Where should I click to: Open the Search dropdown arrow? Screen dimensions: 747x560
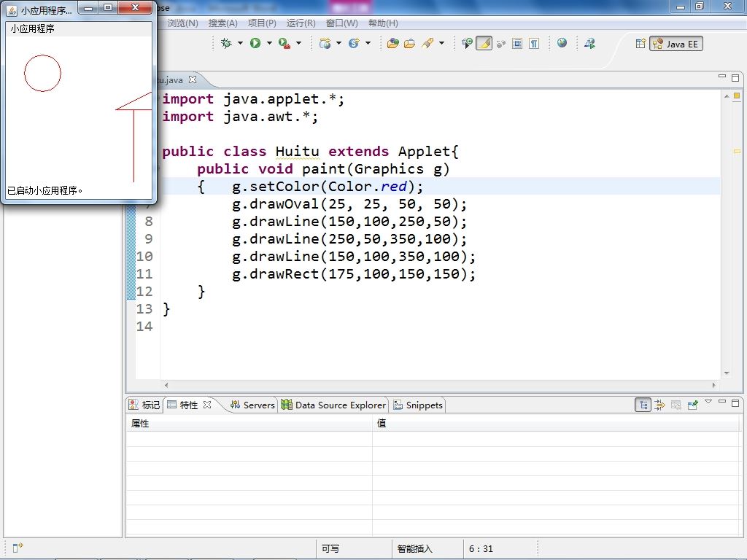tap(441, 43)
